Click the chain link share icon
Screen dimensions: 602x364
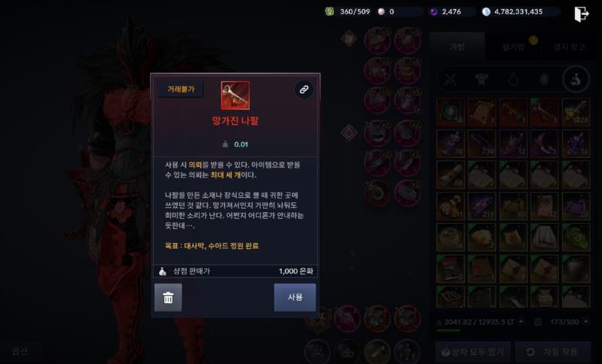coord(304,89)
